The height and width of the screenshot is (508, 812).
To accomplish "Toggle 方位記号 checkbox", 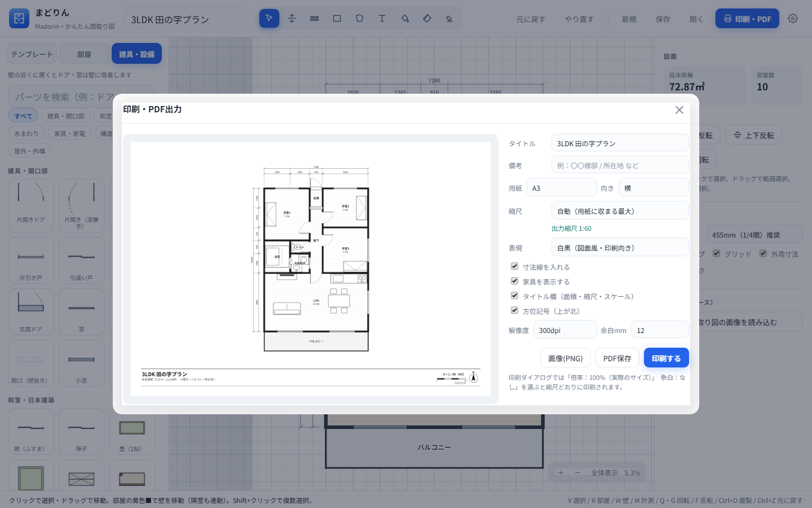I will tap(514, 310).
